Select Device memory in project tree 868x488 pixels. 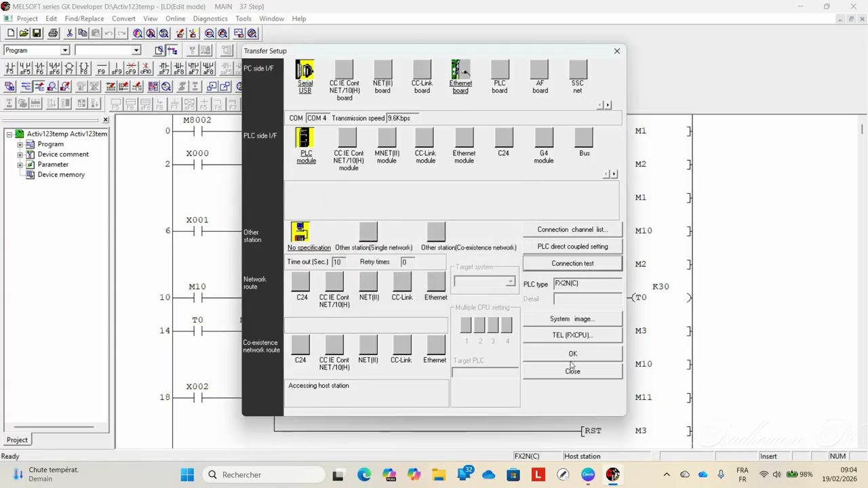pos(61,175)
